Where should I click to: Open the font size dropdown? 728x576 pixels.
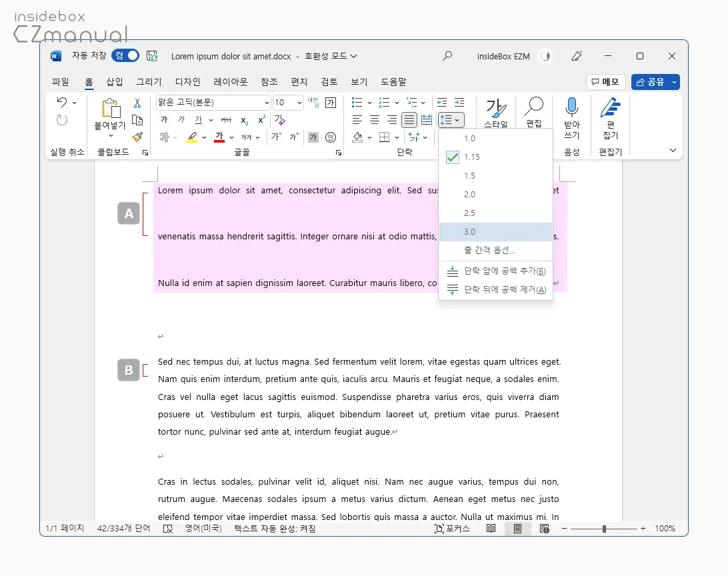coord(299,103)
